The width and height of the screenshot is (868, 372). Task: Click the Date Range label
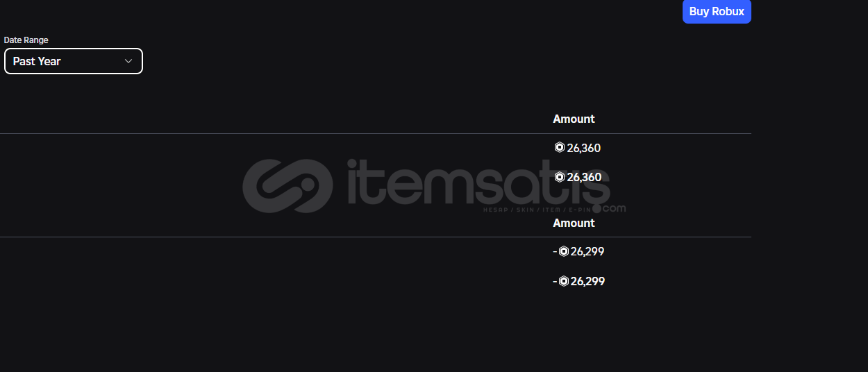pos(26,40)
